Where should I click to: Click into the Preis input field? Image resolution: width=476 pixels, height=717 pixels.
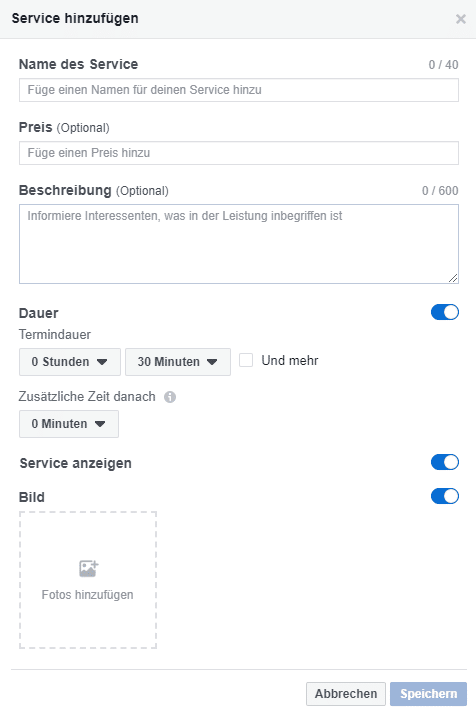(239, 153)
